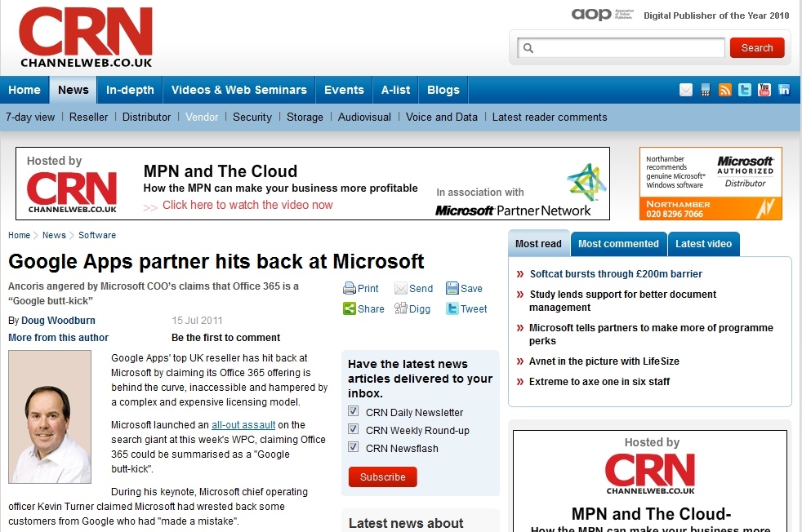This screenshot has width=802, height=532.
Task: Open the YouTube channel icon
Action: click(764, 90)
